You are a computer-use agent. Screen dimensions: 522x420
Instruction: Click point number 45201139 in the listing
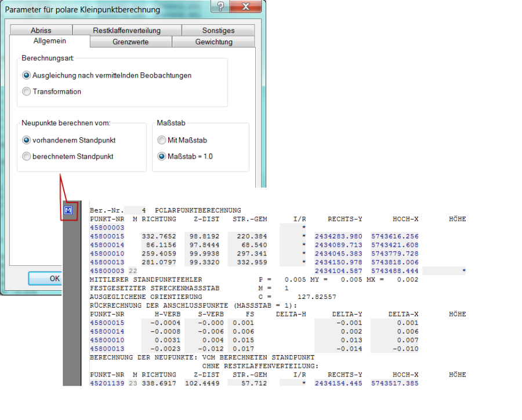point(107,383)
